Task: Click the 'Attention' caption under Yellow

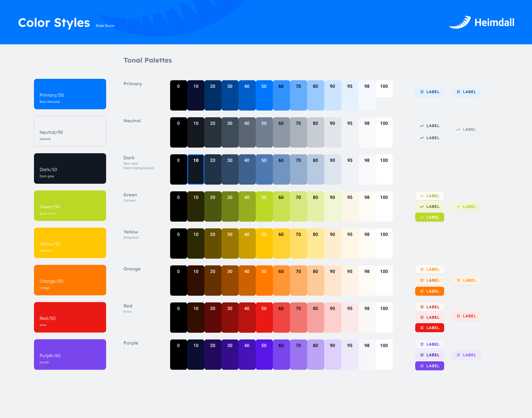Action: point(131,238)
